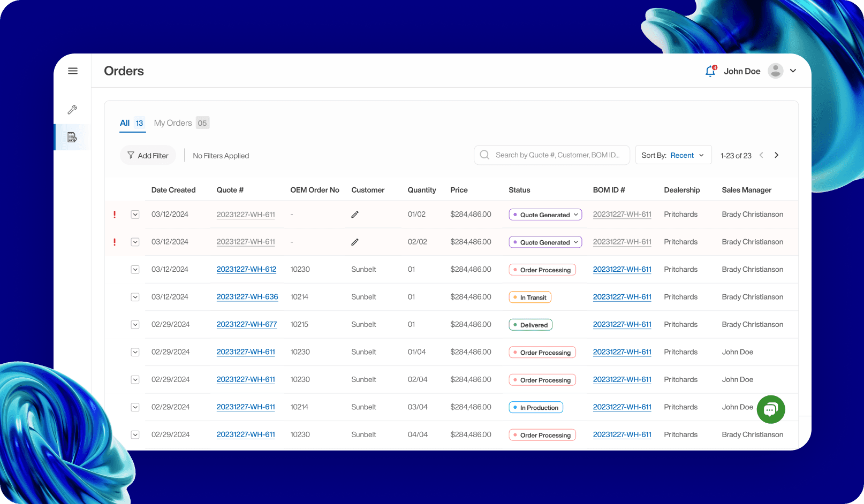Open the notification bell alerts
This screenshot has width=864, height=504.
point(710,71)
